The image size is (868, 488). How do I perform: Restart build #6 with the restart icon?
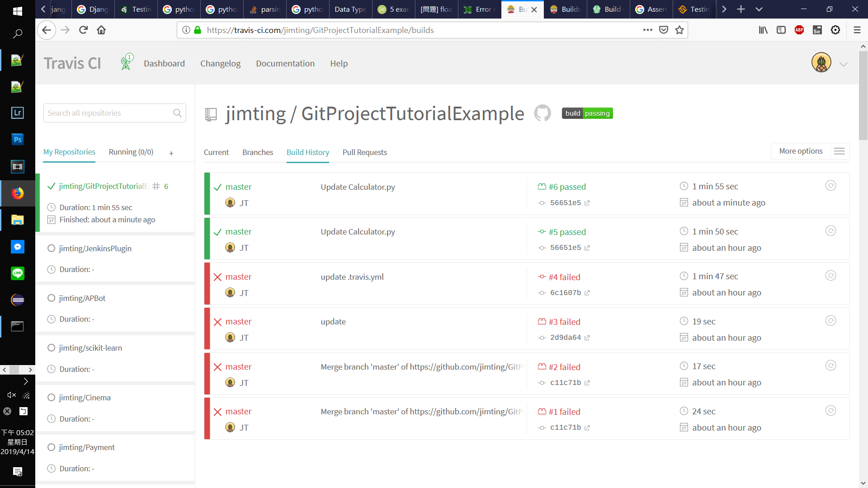click(x=830, y=186)
